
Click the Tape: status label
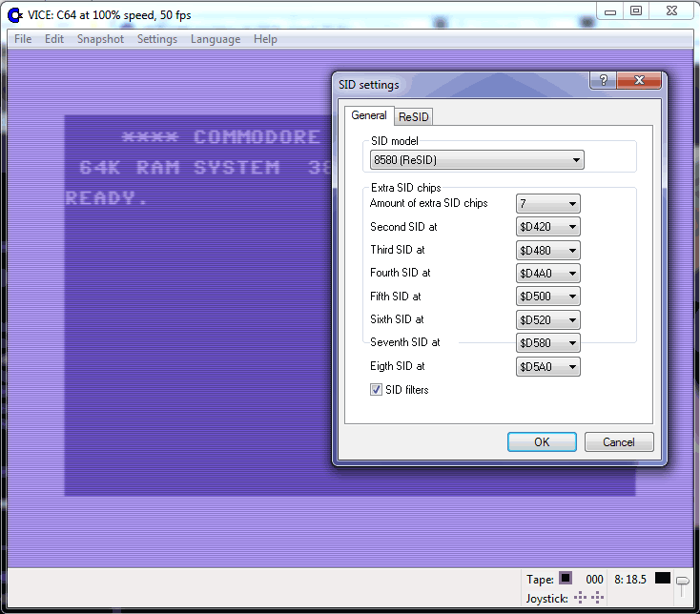pos(540,579)
